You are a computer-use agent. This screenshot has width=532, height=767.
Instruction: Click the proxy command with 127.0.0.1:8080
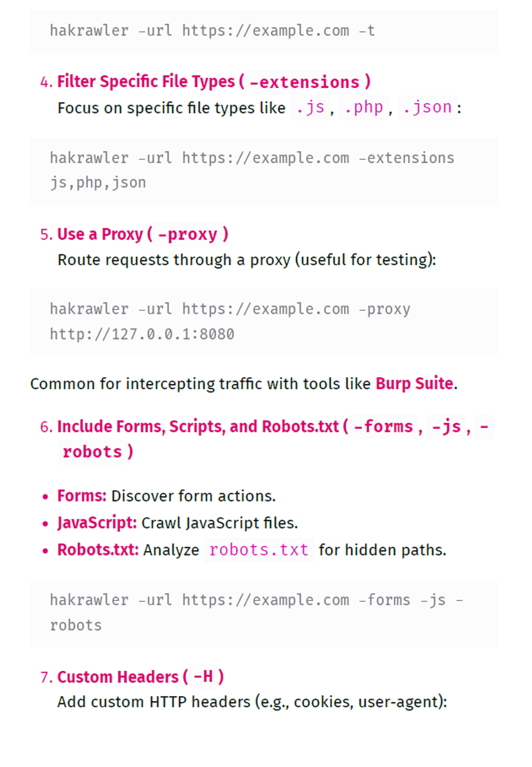coord(263,322)
